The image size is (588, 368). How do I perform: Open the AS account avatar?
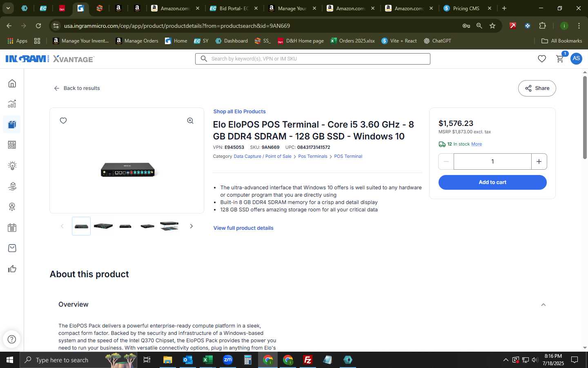tap(576, 58)
